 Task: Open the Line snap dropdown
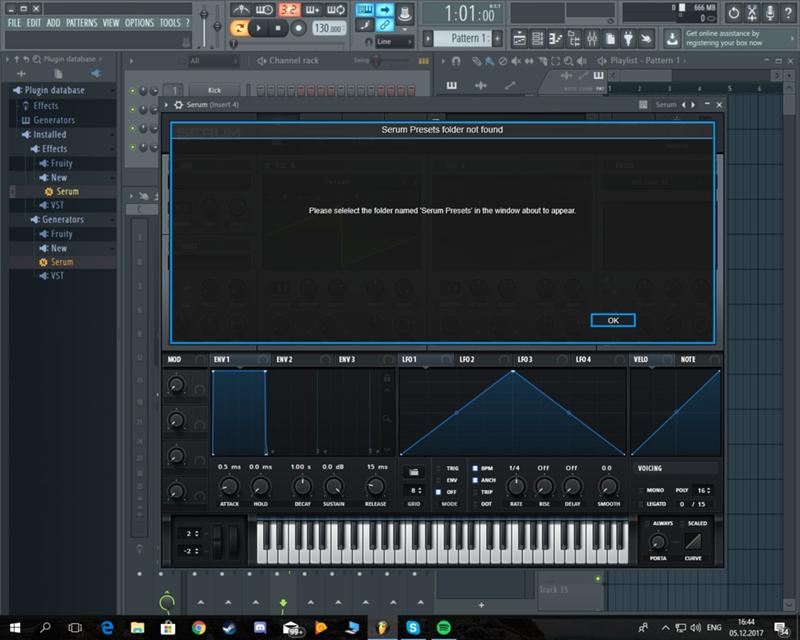point(394,41)
